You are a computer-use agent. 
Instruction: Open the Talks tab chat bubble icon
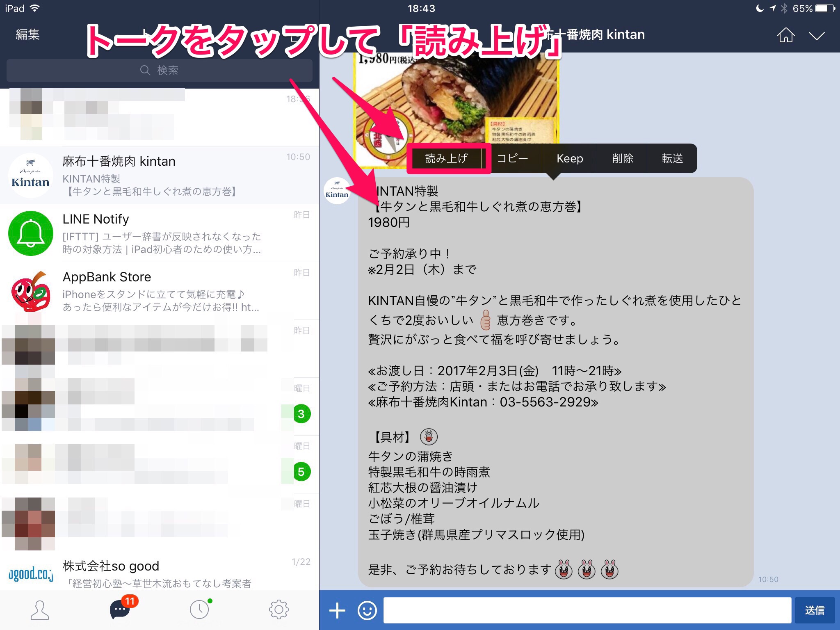[120, 610]
